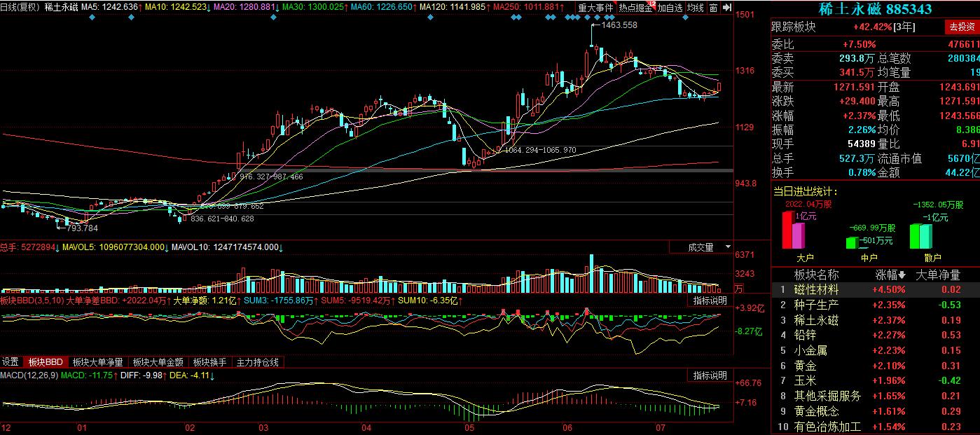Click the red 12 badge on 热点掘金

pos(651,4)
